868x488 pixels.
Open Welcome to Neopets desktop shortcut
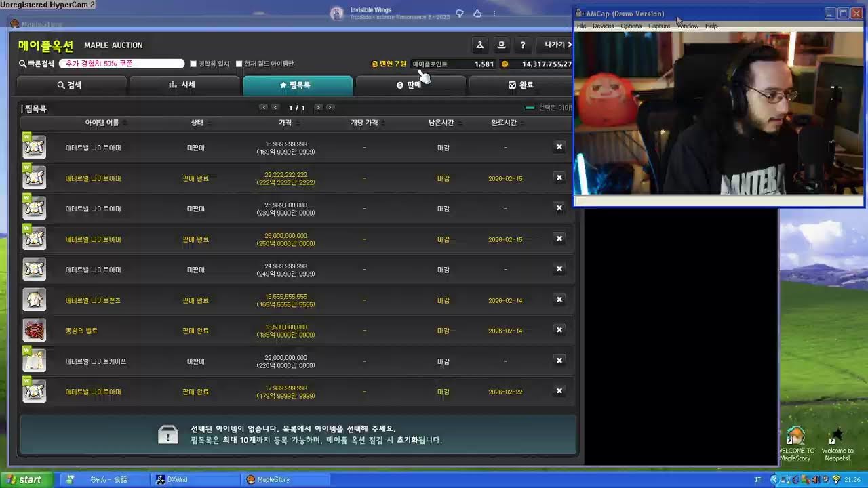point(837,444)
